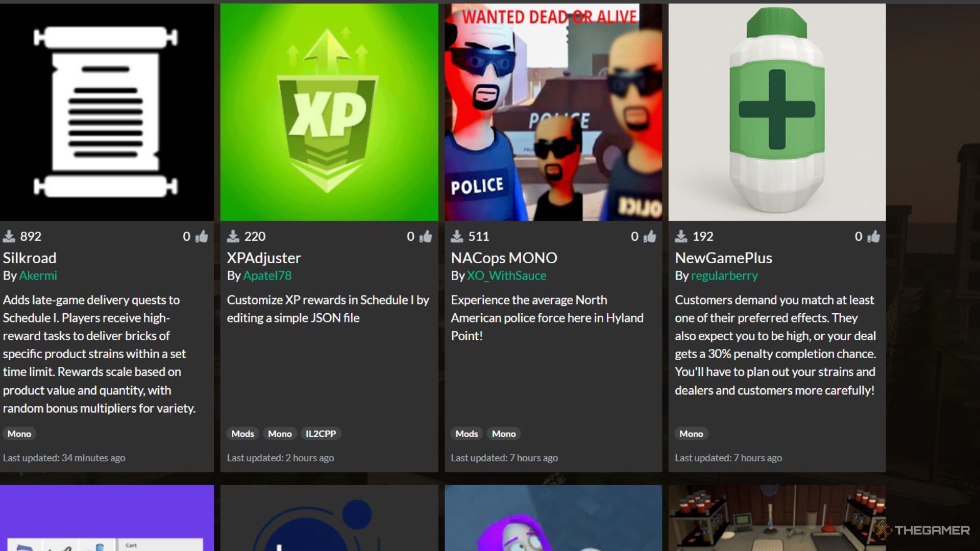Click Silkroad description about delivery quests
Viewport: 980px width, 551px height.
[x=100, y=354]
